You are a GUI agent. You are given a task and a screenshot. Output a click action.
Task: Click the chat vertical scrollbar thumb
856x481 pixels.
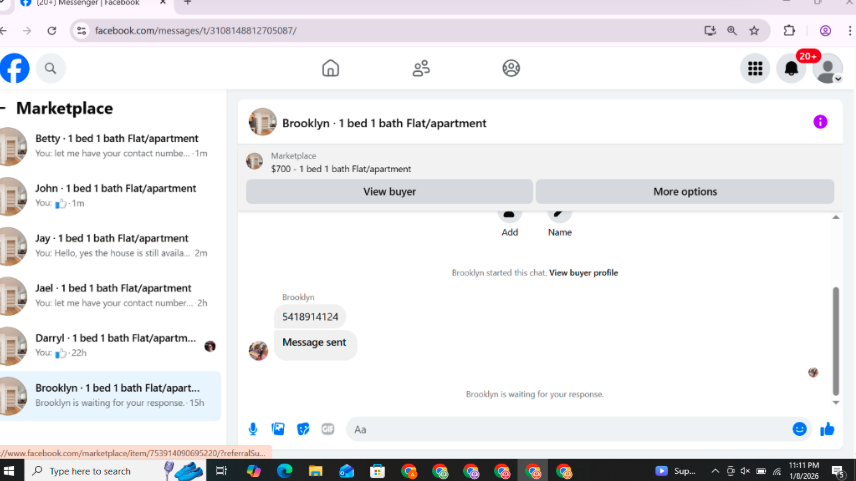[x=835, y=341]
